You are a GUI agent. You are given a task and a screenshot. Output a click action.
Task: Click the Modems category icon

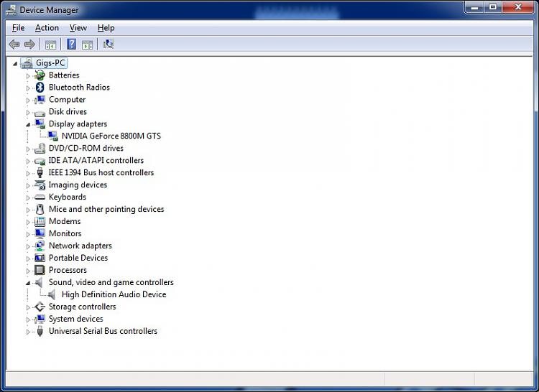pos(40,221)
